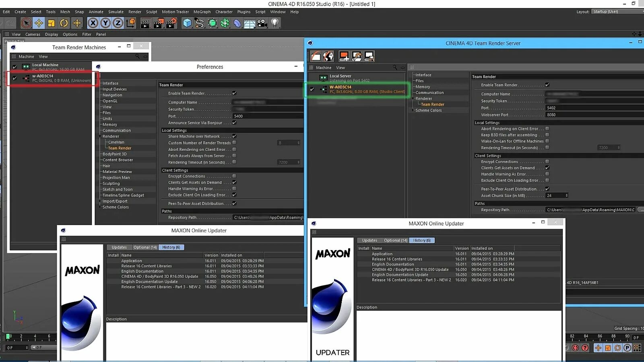Select CineMan under Renderer in Preferences

116,142
